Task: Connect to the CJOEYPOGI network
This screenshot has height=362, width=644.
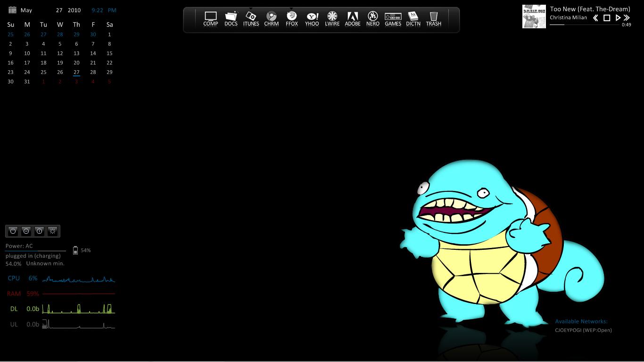Action: tap(584, 330)
